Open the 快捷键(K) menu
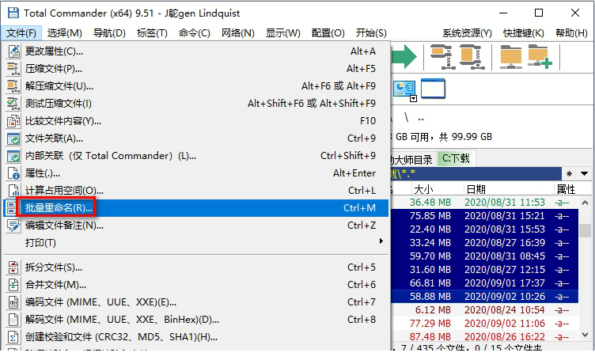This screenshot has width=595, height=364. [523, 33]
